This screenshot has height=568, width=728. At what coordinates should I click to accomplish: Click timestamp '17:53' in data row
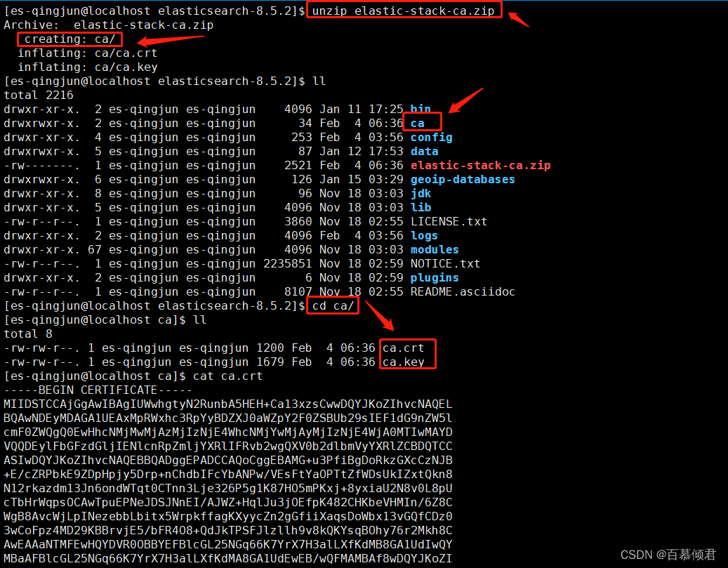point(386,152)
